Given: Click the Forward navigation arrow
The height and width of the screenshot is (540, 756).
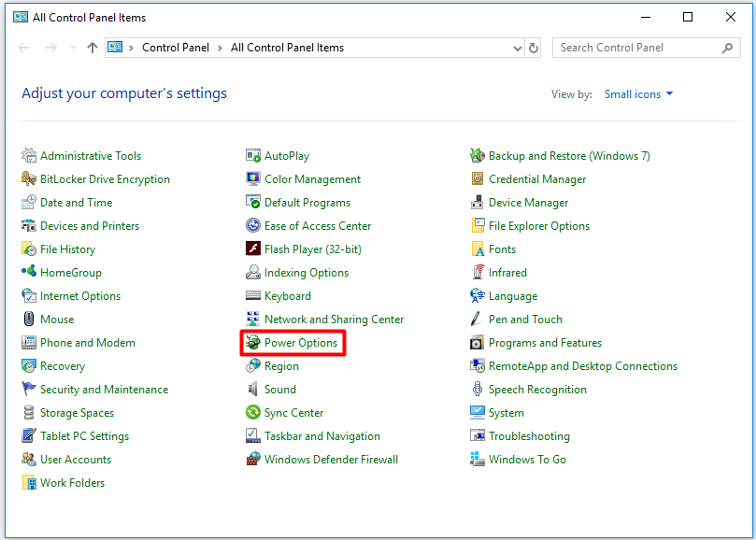Looking at the screenshot, I should pos(51,48).
